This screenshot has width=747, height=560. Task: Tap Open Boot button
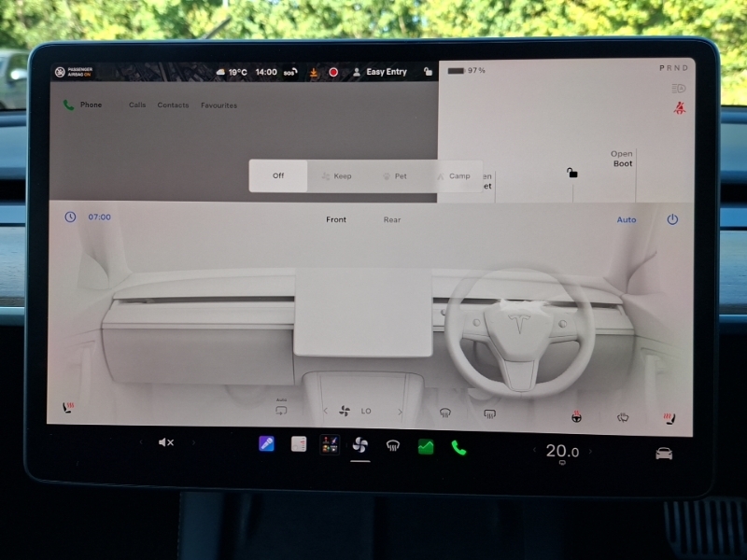(622, 159)
